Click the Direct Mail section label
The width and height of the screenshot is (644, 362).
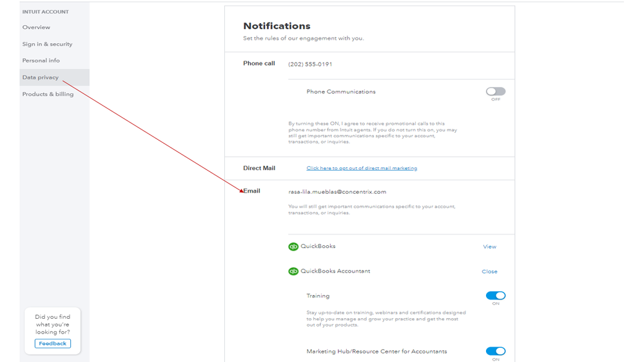coord(259,168)
